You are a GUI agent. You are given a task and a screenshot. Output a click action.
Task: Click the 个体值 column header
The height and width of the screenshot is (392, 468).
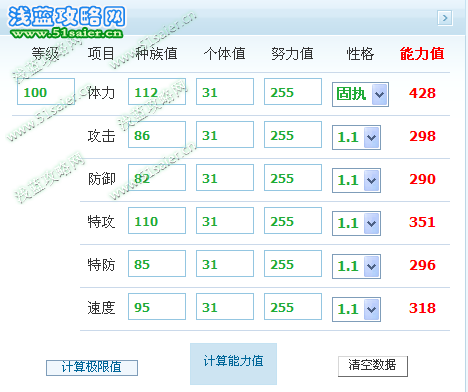click(x=225, y=54)
